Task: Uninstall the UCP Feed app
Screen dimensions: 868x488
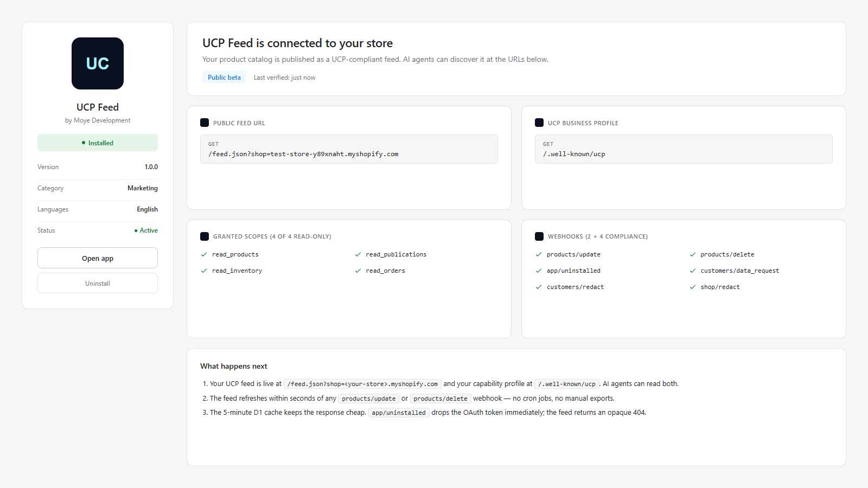Action: [98, 283]
